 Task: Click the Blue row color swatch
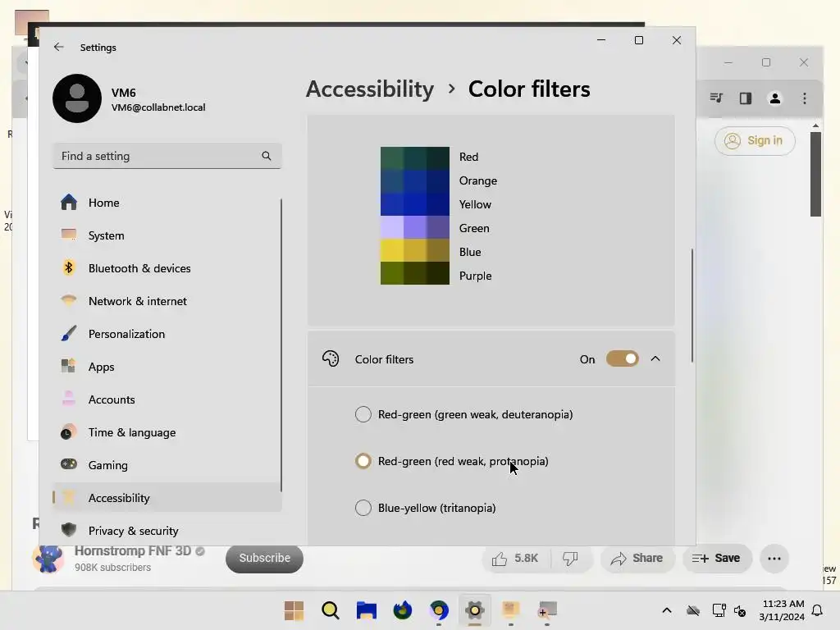coord(415,250)
